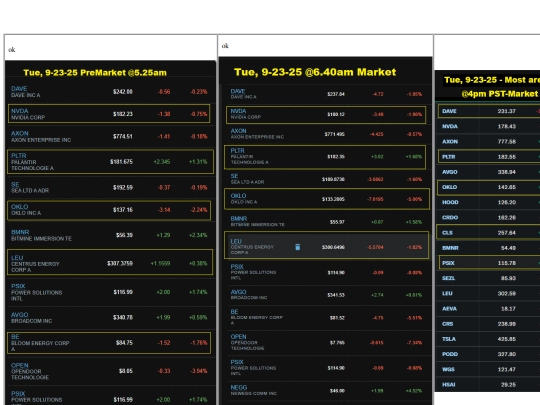
Task: Select the CRDO ticker label
Action: (x=450, y=217)
